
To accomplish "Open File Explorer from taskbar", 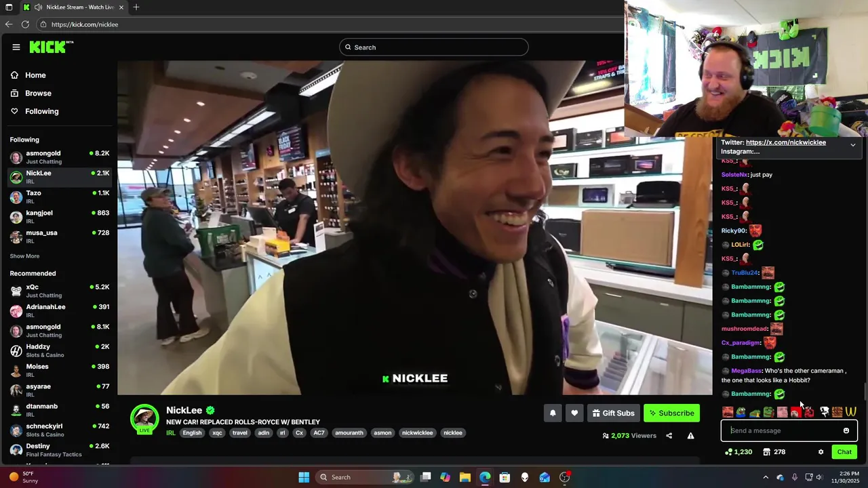I will click(465, 477).
